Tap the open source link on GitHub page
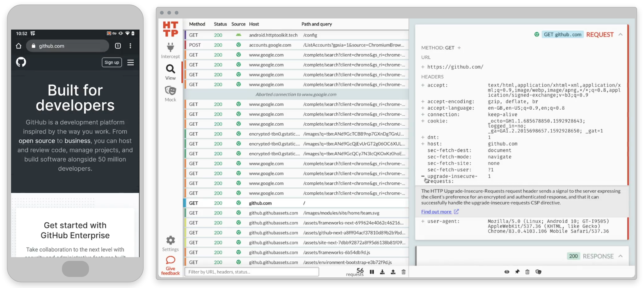The width and height of the screenshot is (644, 288). (x=37, y=141)
